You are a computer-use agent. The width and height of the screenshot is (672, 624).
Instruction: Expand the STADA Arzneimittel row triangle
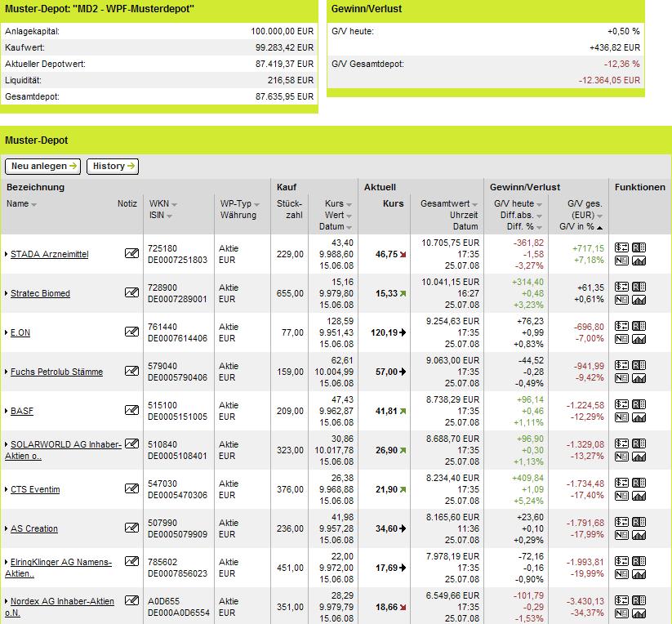pyautogui.click(x=7, y=254)
